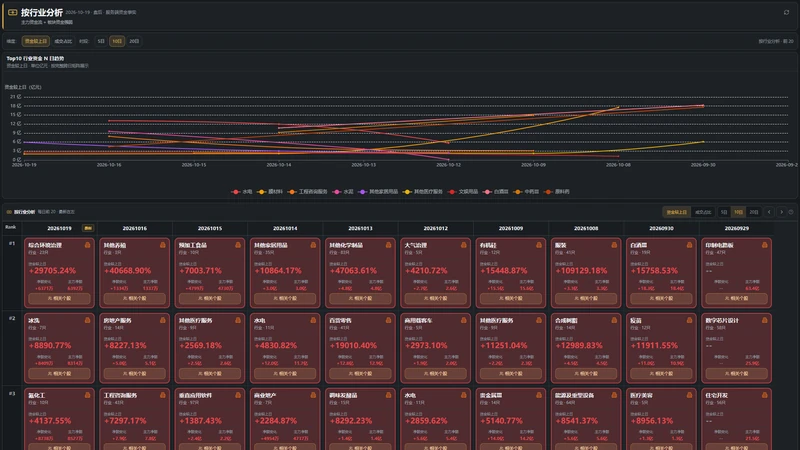
Task: Click the refresh icon in the page header
Action: tap(786, 12)
